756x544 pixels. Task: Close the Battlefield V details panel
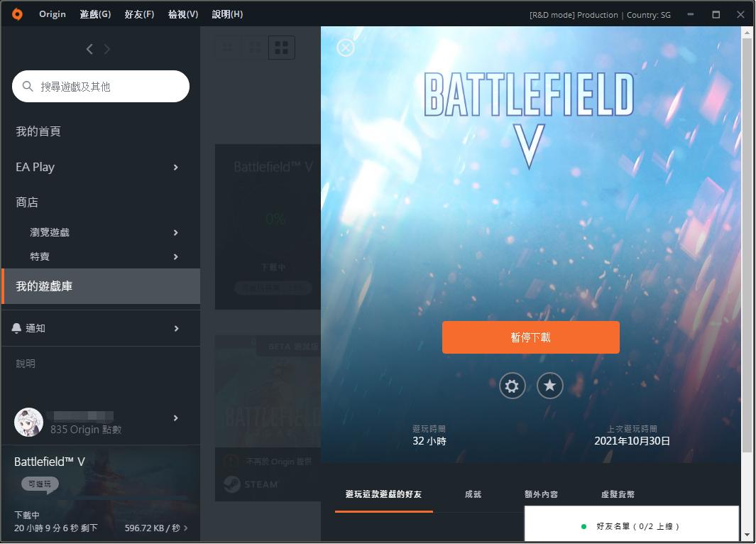pyautogui.click(x=346, y=48)
